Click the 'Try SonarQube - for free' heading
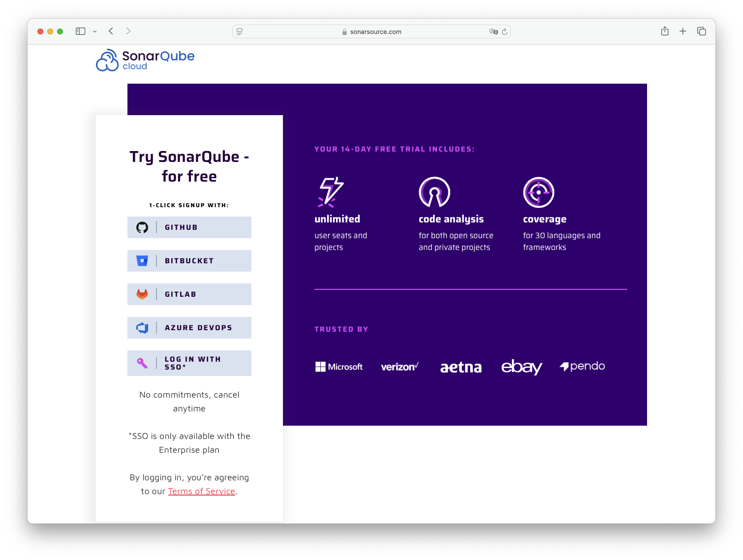This screenshot has width=743, height=560. (189, 166)
